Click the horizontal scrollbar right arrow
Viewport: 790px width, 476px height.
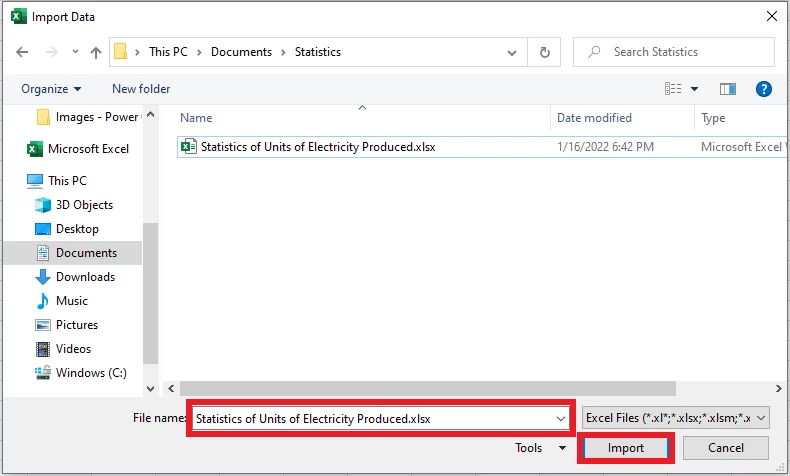(x=778, y=388)
